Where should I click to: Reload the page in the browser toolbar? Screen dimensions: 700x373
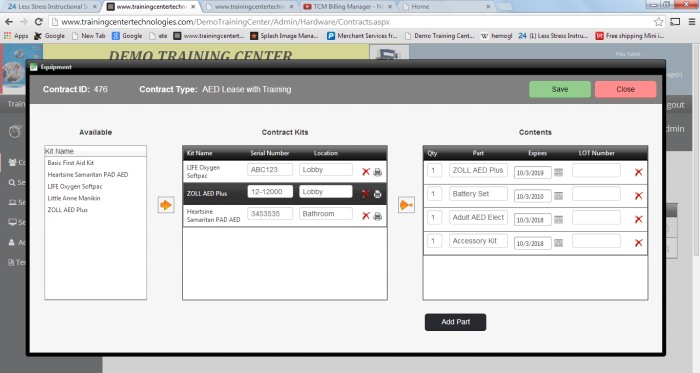coord(39,22)
